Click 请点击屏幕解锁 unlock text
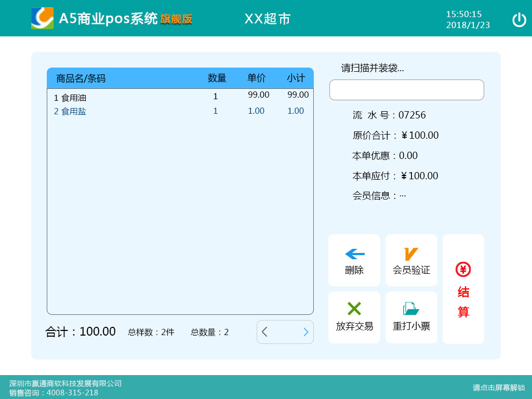Screen dimensions: 532x399 click(x=499, y=388)
